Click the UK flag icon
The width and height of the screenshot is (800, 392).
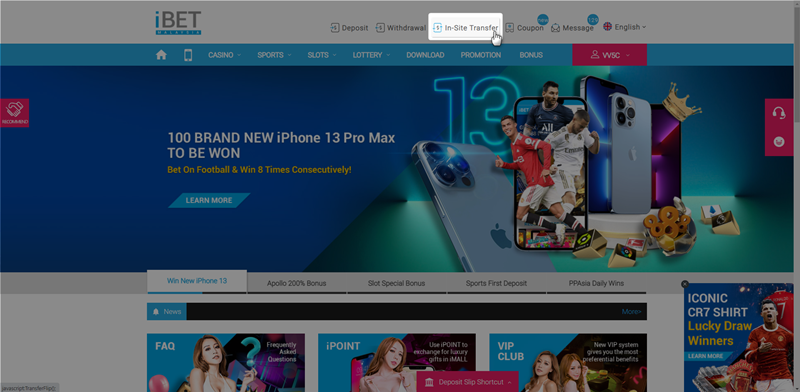pos(607,27)
